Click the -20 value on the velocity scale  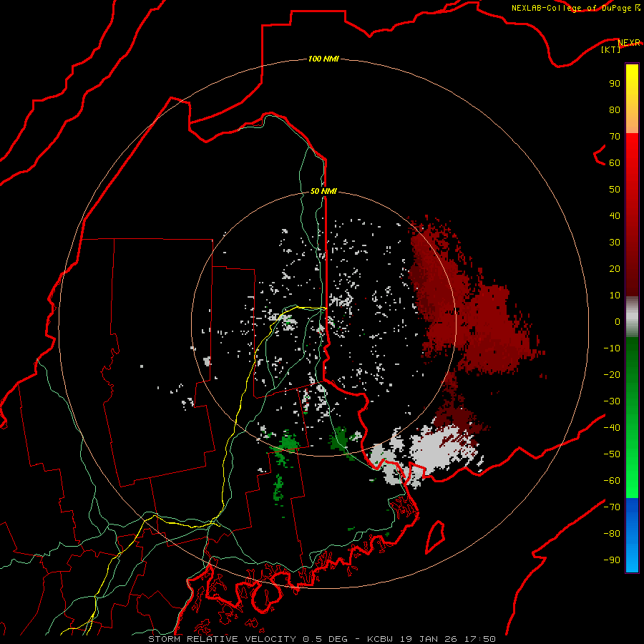(612, 374)
